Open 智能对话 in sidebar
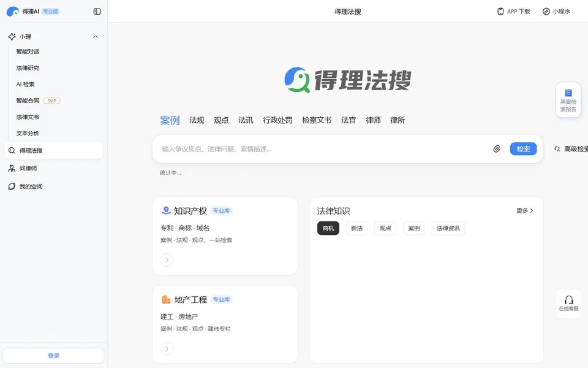The width and height of the screenshot is (588, 368). pyautogui.click(x=28, y=52)
